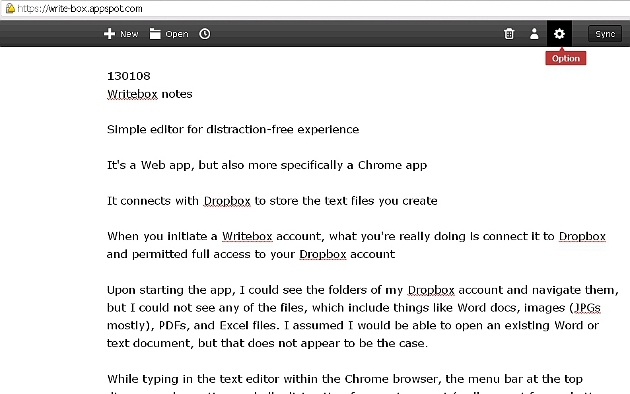Click the line 'but I could not see any'
Viewport: 630px width, 394px height.
tap(354, 308)
